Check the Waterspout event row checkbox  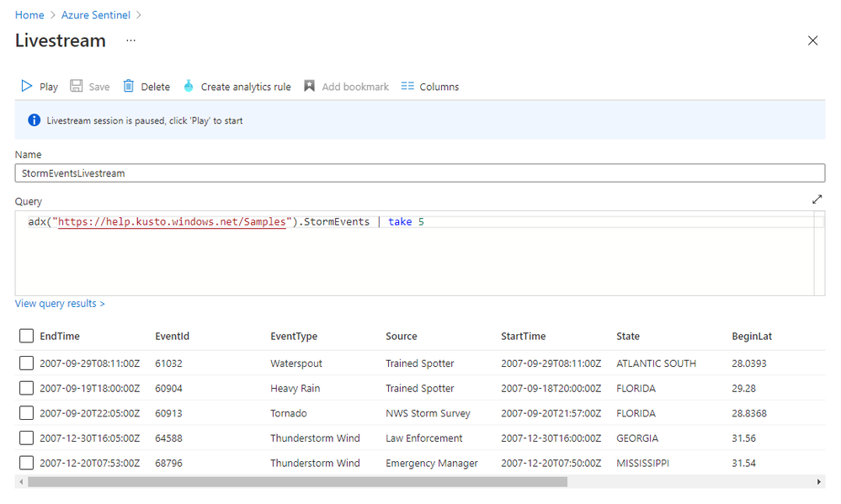click(x=26, y=363)
